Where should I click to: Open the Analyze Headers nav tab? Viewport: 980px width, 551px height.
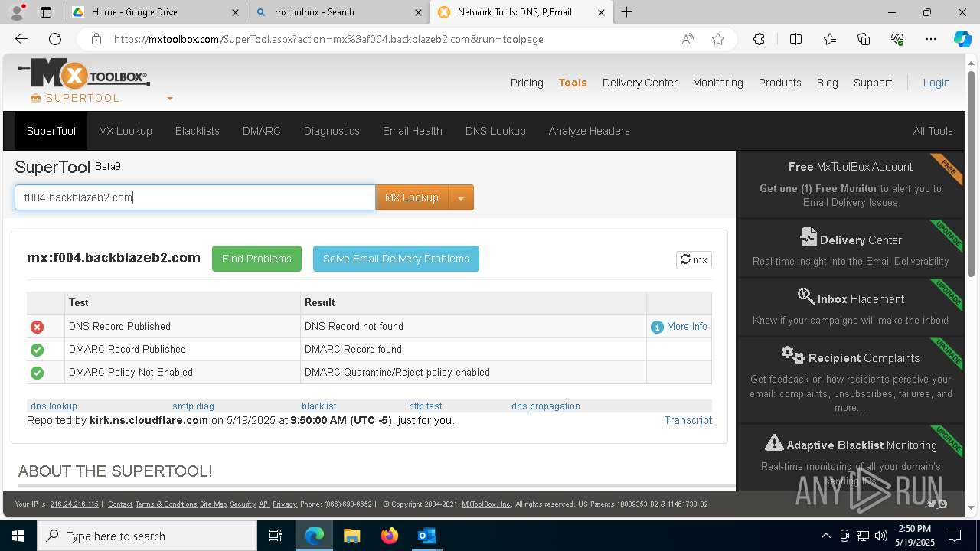590,131
